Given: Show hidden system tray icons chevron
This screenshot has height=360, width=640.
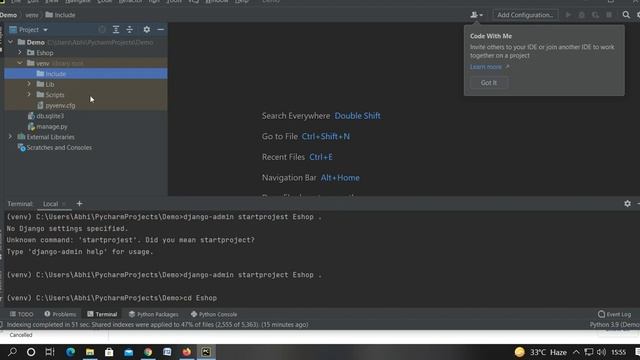Looking at the screenshot, I should click(576, 352).
